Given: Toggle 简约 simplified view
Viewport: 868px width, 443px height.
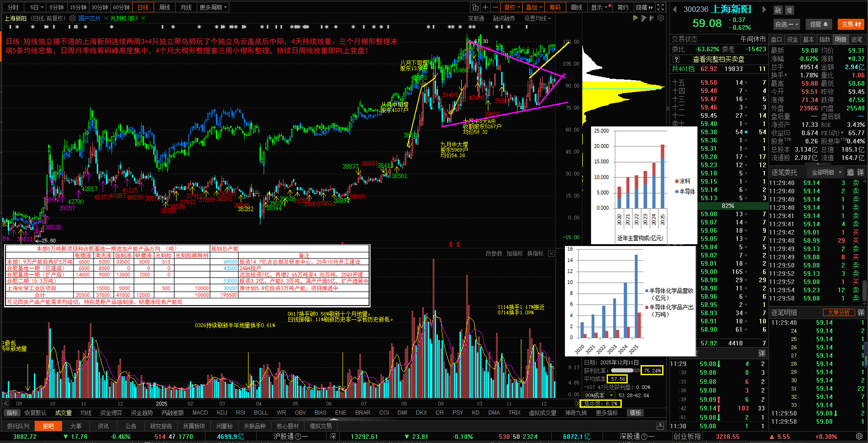Looking at the screenshot, I should 623,7.
